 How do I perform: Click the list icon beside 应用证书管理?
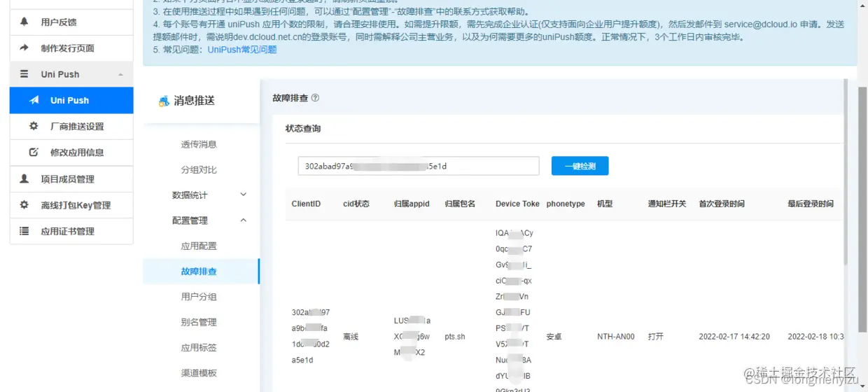[x=24, y=231]
